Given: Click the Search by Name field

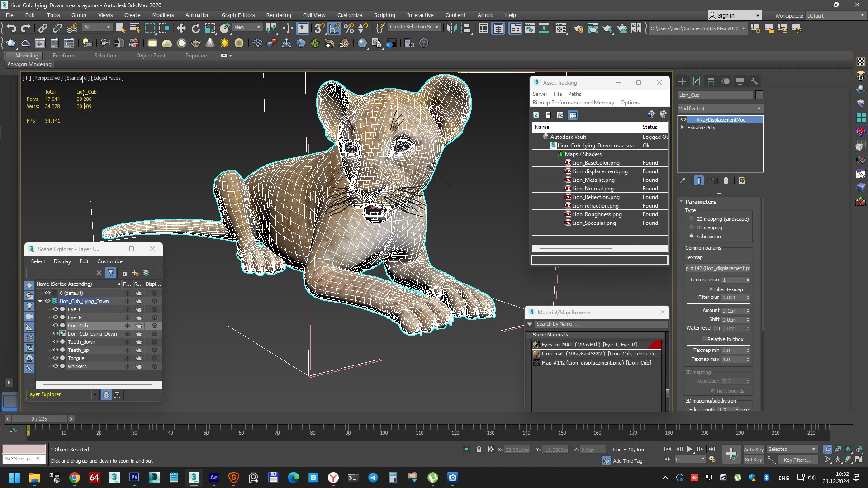Looking at the screenshot, I should (x=602, y=324).
